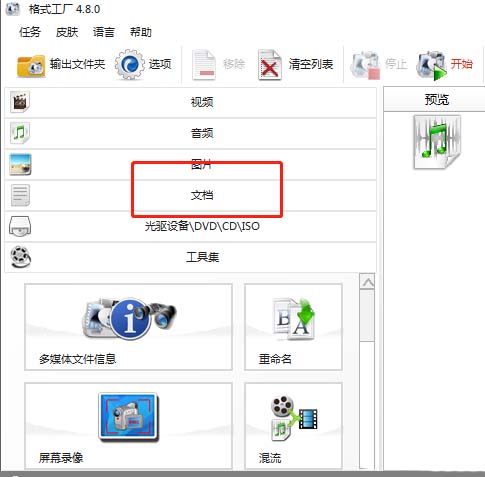Open the 多媒体文件信息 tool

128,327
